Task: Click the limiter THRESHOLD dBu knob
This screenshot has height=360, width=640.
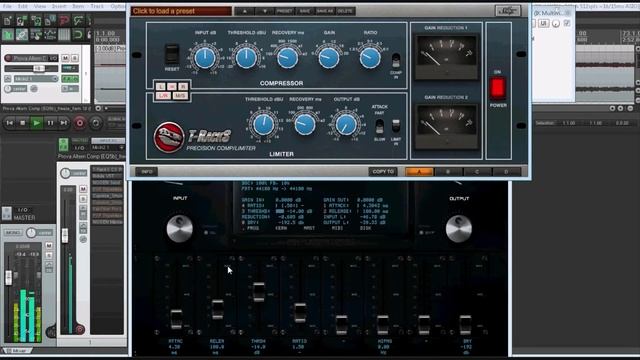Action: tap(264, 124)
